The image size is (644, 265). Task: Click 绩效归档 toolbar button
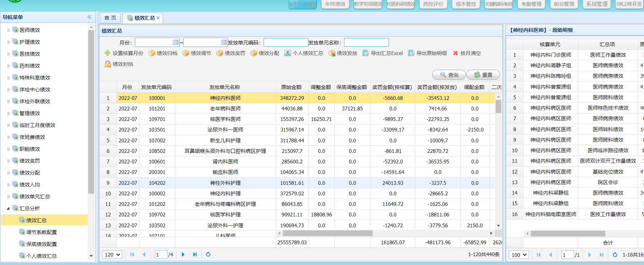(163, 53)
